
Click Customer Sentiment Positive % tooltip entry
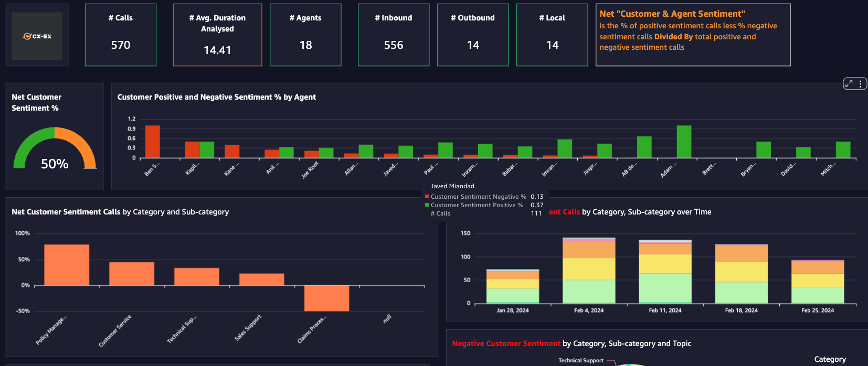[484, 205]
